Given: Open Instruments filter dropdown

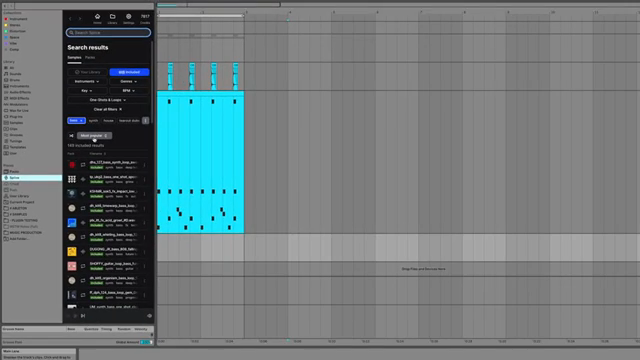Looking at the screenshot, I should click(87, 82).
